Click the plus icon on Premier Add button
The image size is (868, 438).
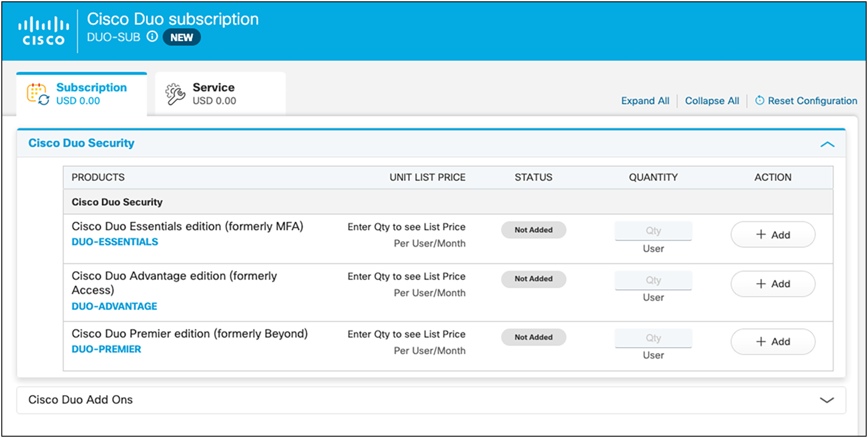pos(761,341)
